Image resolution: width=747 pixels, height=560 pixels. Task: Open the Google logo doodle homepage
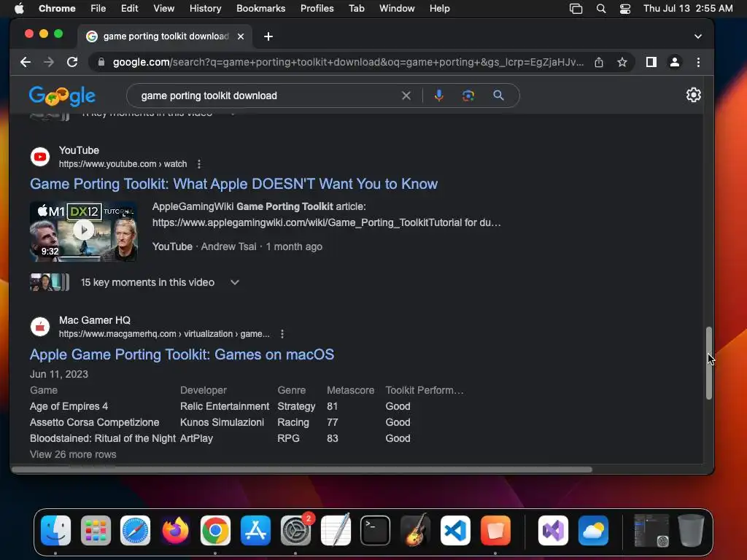63,96
